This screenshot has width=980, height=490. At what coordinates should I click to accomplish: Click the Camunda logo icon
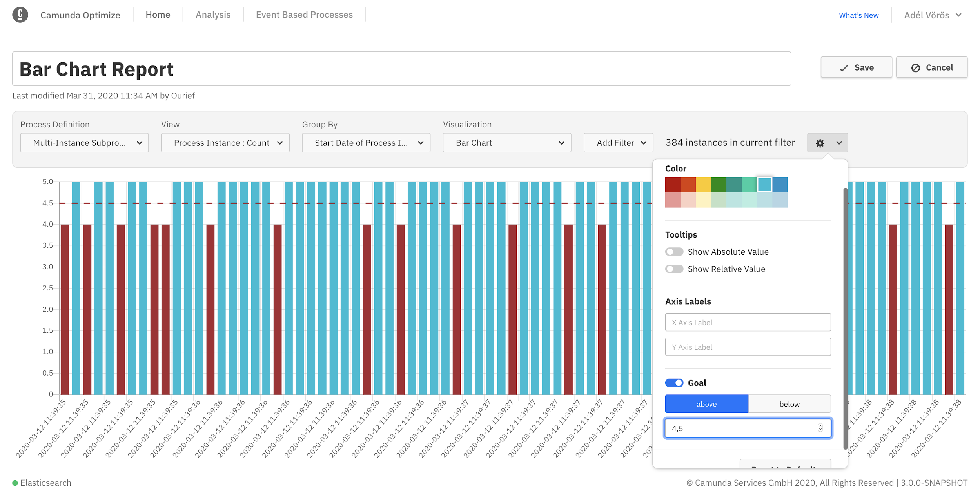tap(20, 15)
